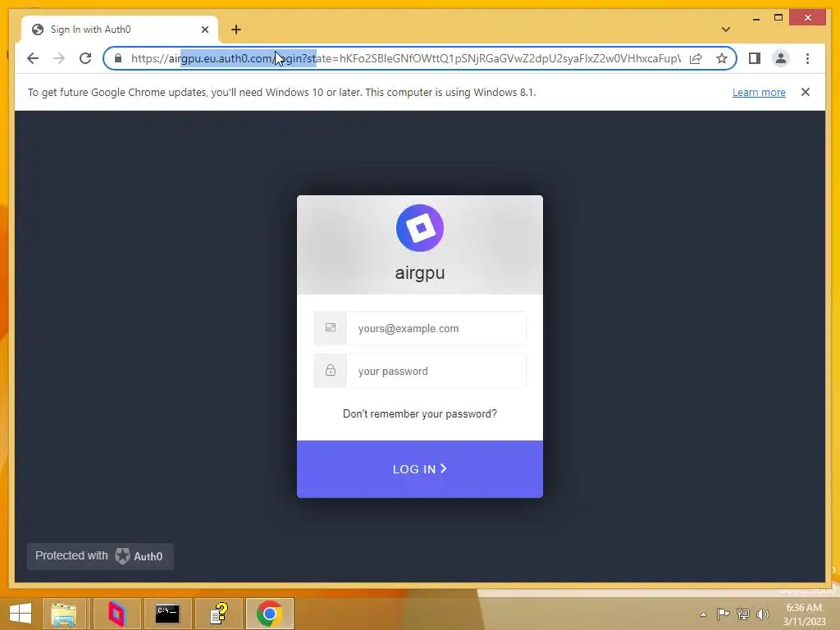840x630 pixels.
Task: Open the Windows Start button
Action: pyautogui.click(x=21, y=614)
